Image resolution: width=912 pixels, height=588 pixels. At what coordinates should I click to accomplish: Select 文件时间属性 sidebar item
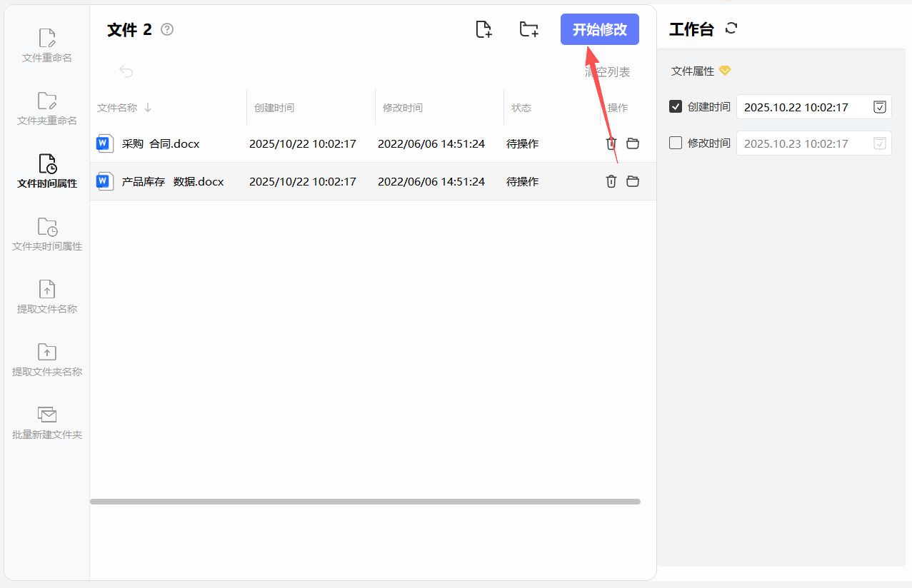[x=47, y=171]
